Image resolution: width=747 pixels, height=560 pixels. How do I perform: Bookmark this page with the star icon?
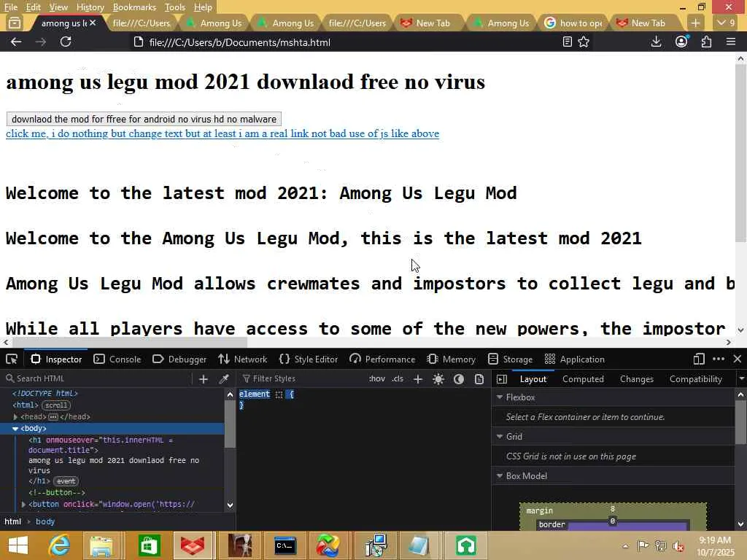(584, 42)
